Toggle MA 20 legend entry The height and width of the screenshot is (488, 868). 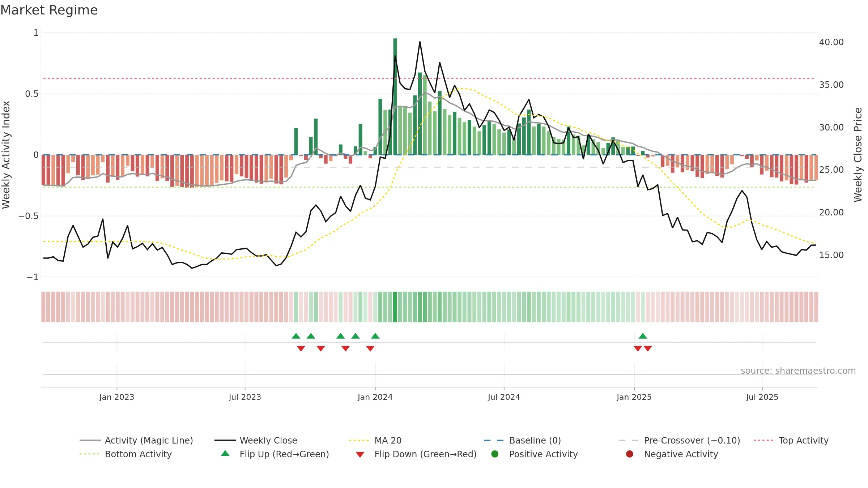click(x=375, y=440)
